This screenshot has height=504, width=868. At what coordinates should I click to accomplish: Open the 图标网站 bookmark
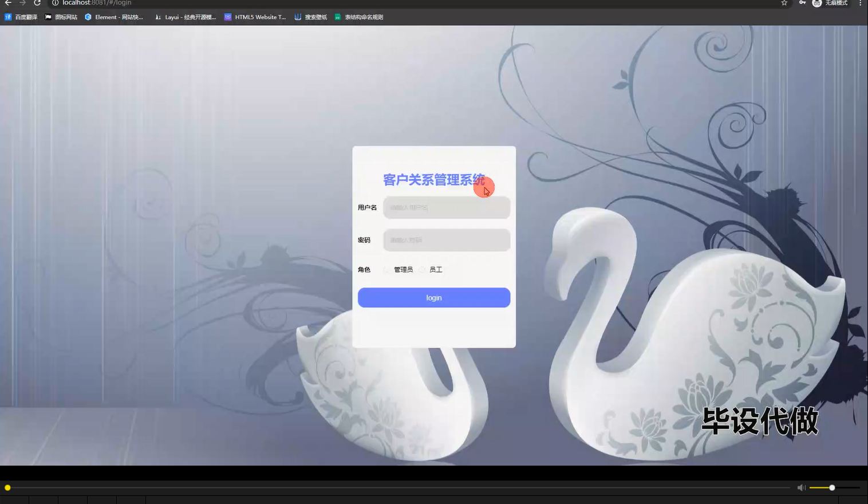coord(62,17)
